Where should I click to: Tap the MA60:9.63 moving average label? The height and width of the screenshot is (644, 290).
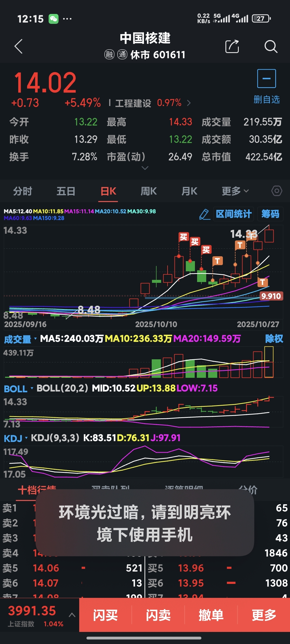(x=18, y=218)
